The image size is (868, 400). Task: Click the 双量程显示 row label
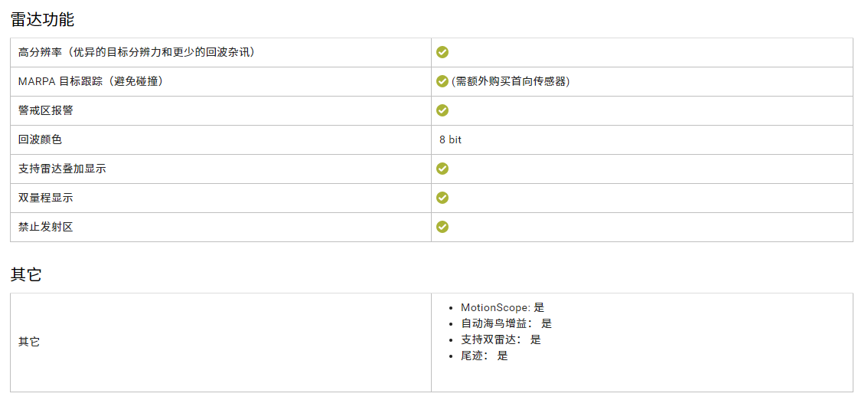pos(46,198)
